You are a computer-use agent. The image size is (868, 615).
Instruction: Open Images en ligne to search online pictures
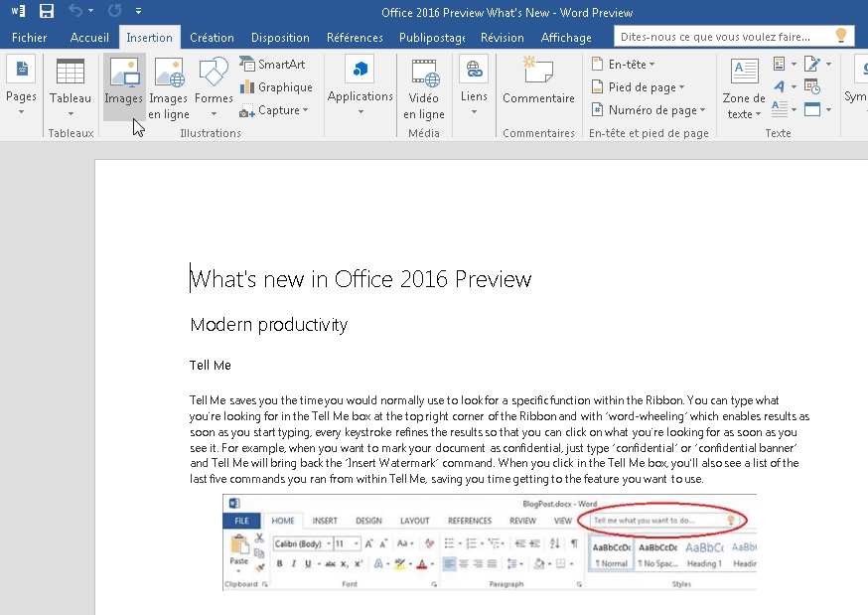[x=168, y=87]
